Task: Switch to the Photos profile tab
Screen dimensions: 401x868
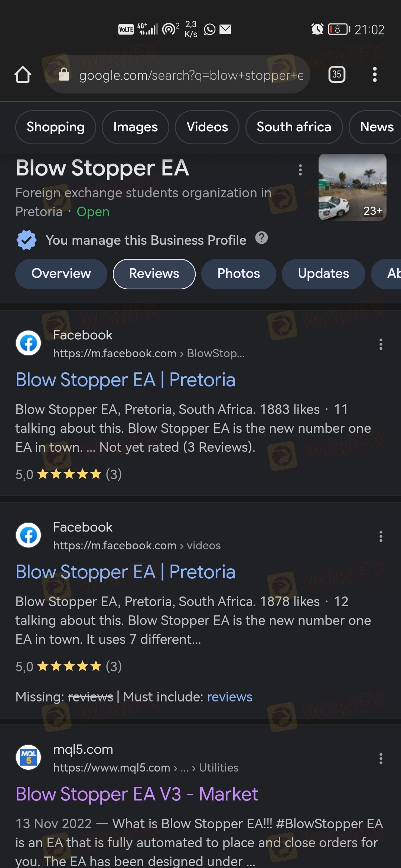Action: pyautogui.click(x=238, y=274)
